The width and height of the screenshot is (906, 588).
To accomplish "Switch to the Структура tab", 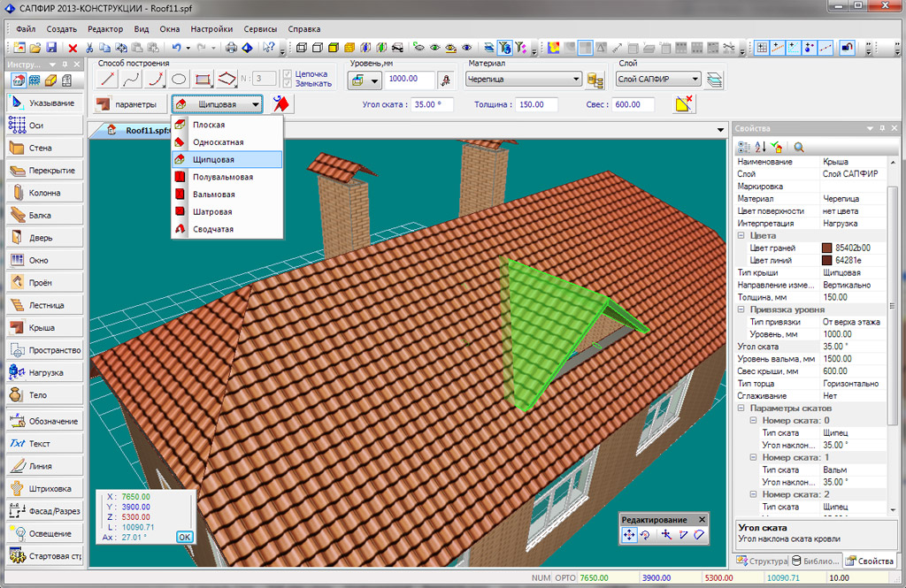I will [x=761, y=561].
